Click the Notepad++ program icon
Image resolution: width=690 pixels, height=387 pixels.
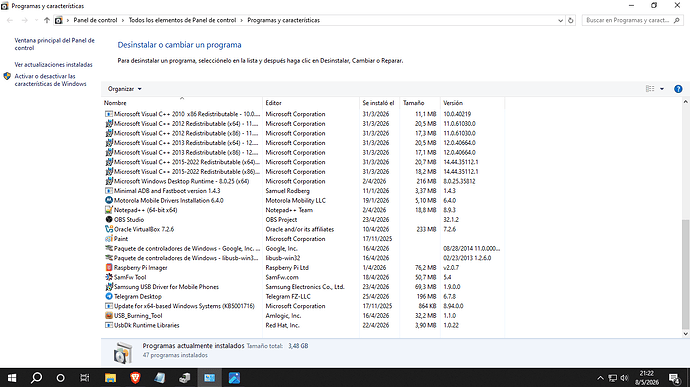click(x=109, y=210)
